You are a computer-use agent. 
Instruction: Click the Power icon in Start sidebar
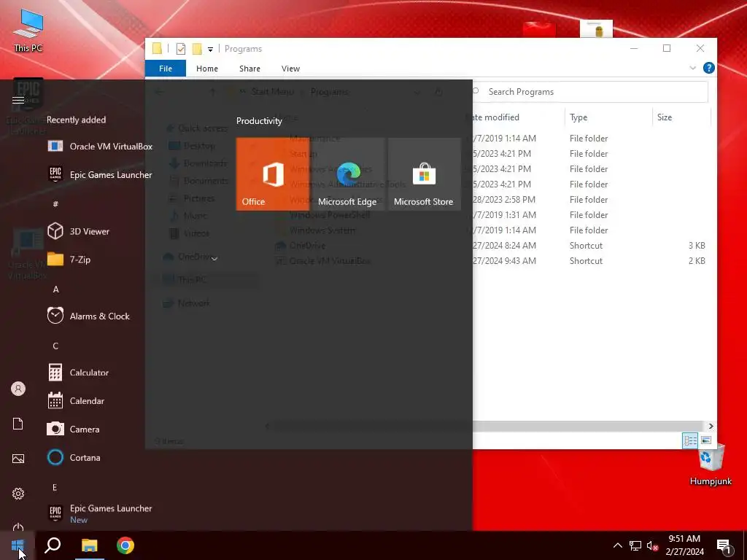18,527
